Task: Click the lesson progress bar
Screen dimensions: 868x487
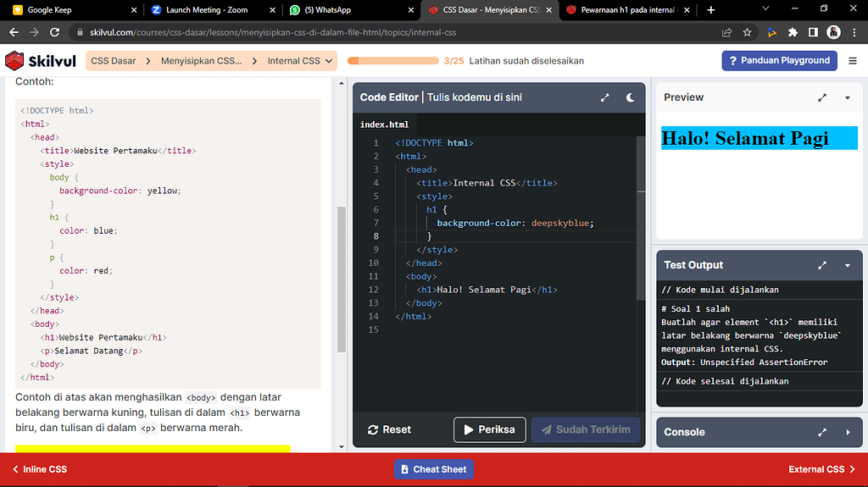Action: click(392, 61)
